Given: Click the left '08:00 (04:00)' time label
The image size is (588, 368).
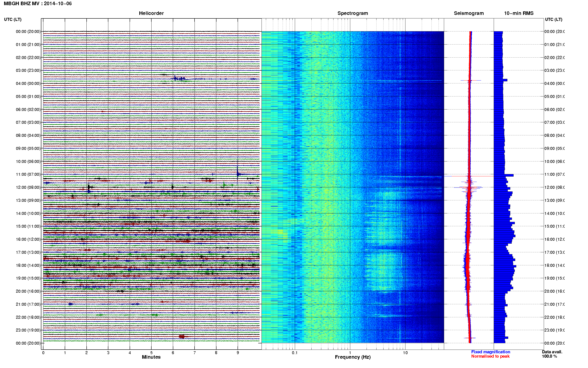Looking at the screenshot, I should point(28,135).
